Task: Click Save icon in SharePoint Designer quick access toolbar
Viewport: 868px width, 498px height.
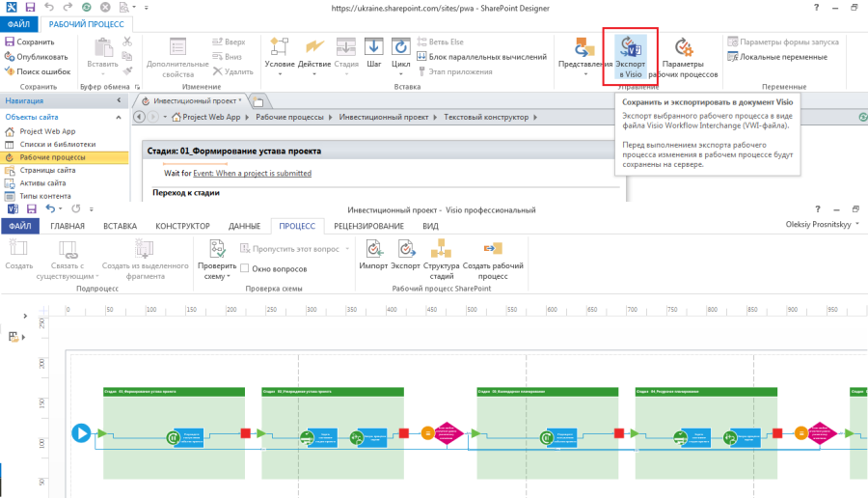Action: pyautogui.click(x=30, y=8)
